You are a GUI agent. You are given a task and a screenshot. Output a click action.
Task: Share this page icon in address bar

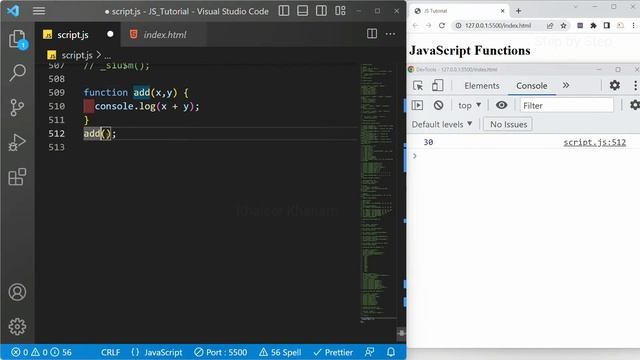point(550,26)
